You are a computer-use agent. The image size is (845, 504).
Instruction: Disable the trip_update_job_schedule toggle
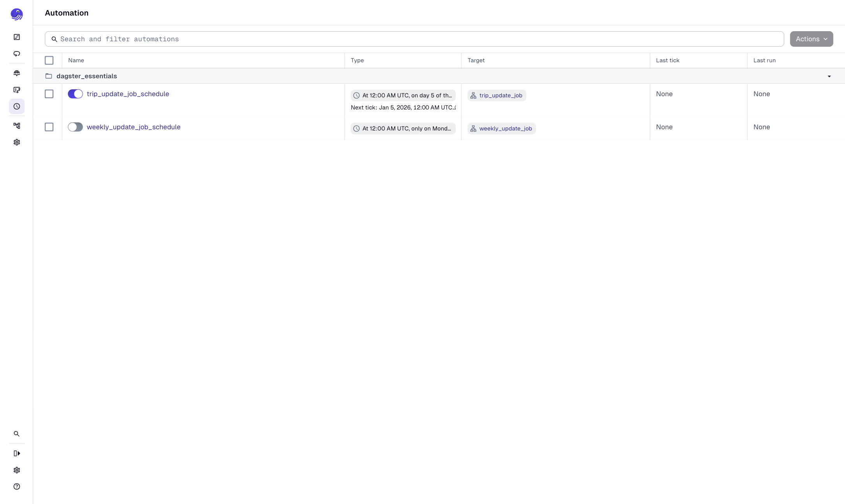point(75,94)
